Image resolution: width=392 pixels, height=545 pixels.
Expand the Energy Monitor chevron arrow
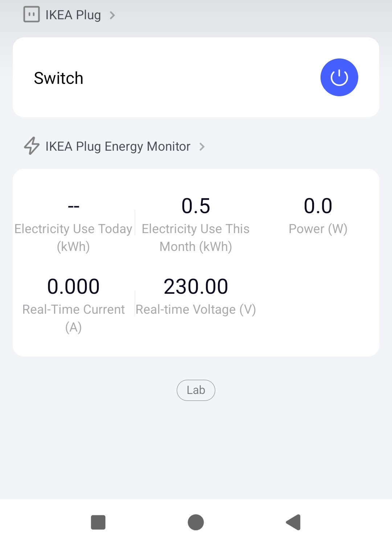(202, 147)
